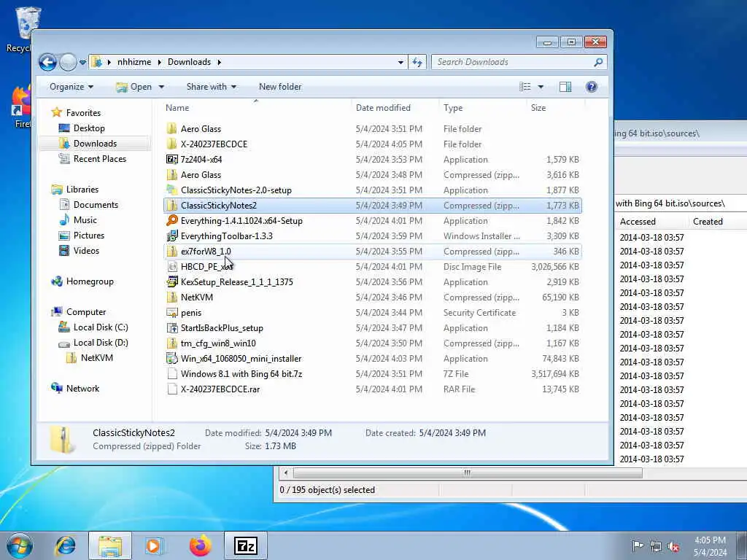Click nhhizme in the address path

tap(134, 62)
